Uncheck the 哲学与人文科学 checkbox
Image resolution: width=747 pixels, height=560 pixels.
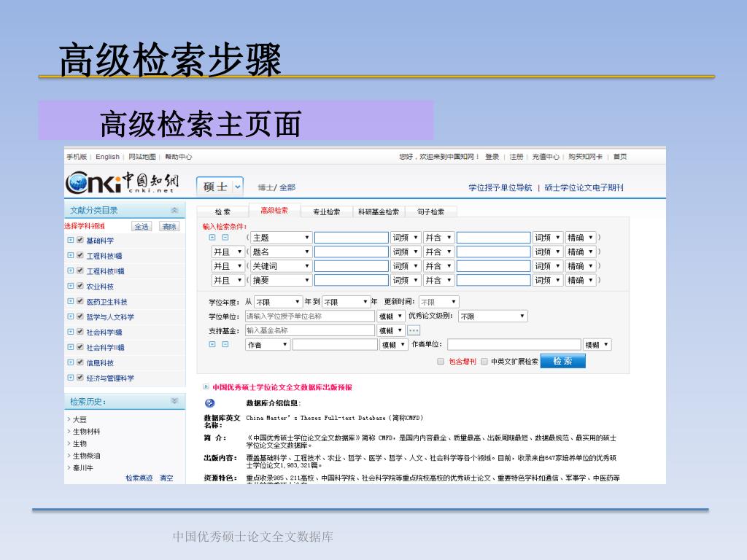coord(80,316)
